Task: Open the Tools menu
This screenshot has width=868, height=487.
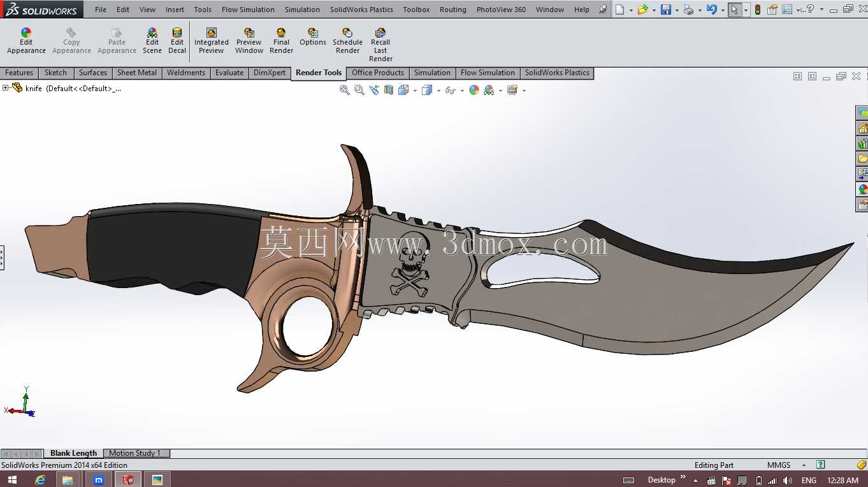Action: pyautogui.click(x=203, y=10)
